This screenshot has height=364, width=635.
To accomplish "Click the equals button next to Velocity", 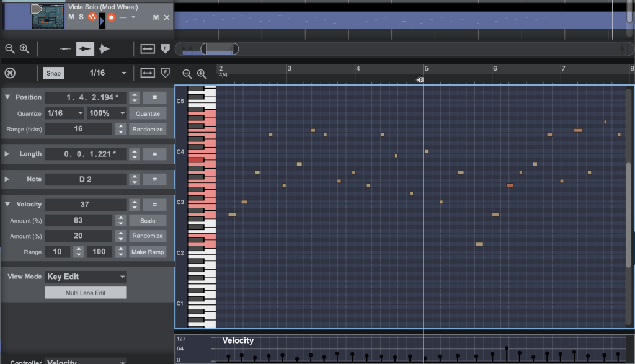I will point(154,205).
